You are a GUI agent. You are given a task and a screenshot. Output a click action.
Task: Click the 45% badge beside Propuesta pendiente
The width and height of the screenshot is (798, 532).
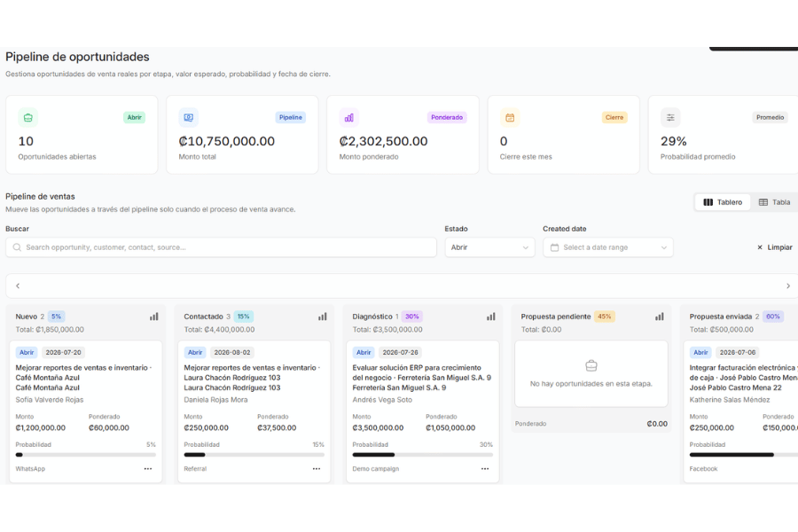605,317
